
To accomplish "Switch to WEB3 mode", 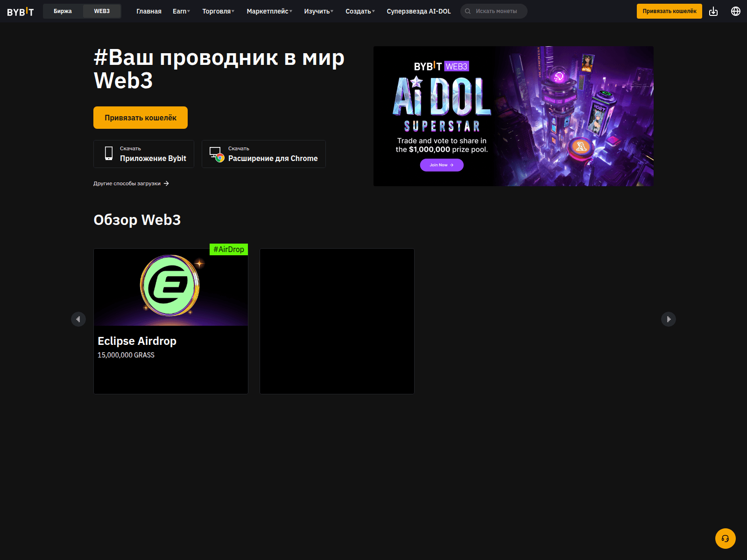I will [x=102, y=11].
